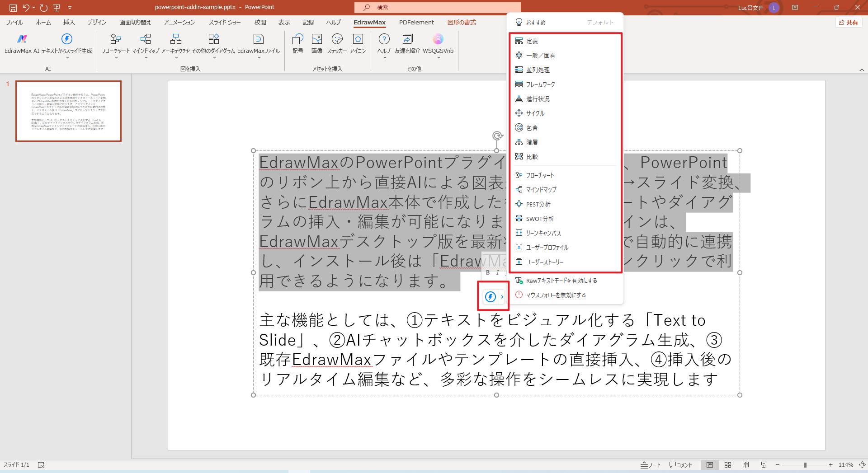Open the アーキテクチャ dropdown arrow

tap(176, 58)
